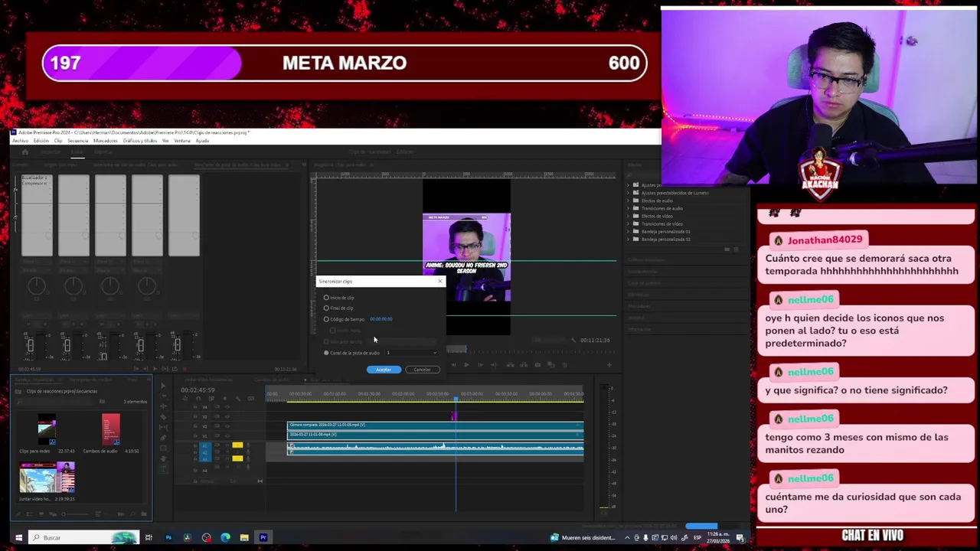Viewport: 980px width, 551px height.
Task: Expand 'Bandeja personalizada 01' folder
Action: 629,231
